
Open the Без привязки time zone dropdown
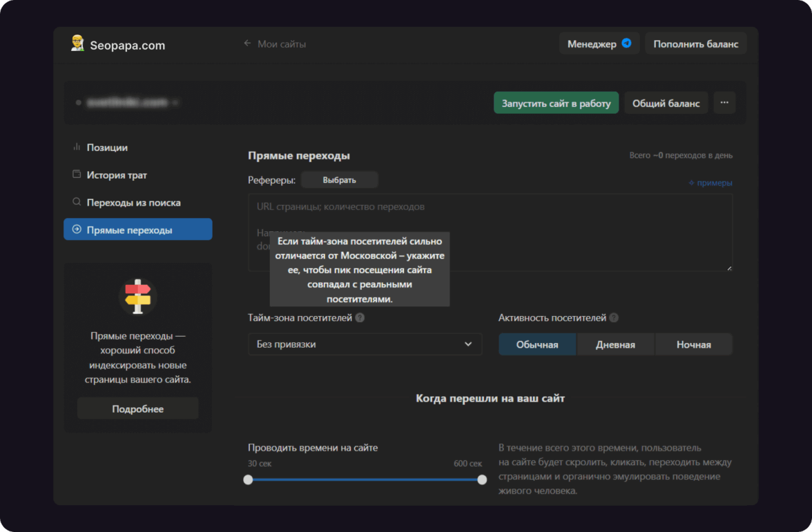365,344
